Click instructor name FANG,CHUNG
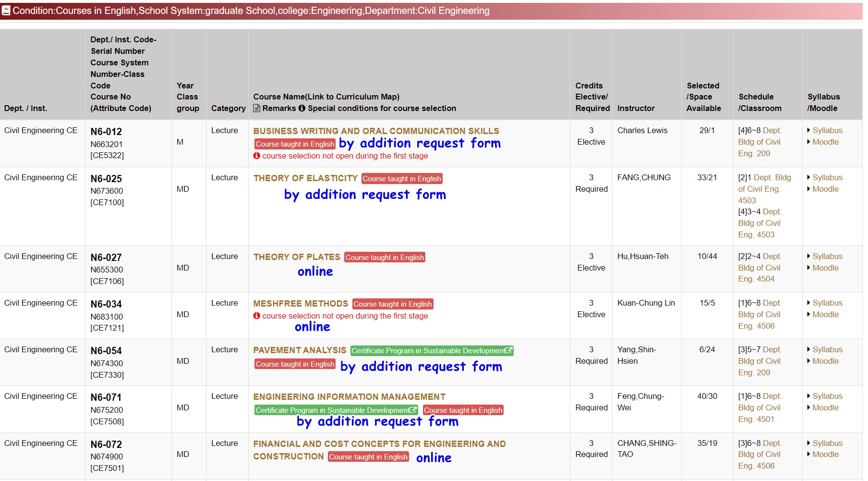 pos(644,177)
